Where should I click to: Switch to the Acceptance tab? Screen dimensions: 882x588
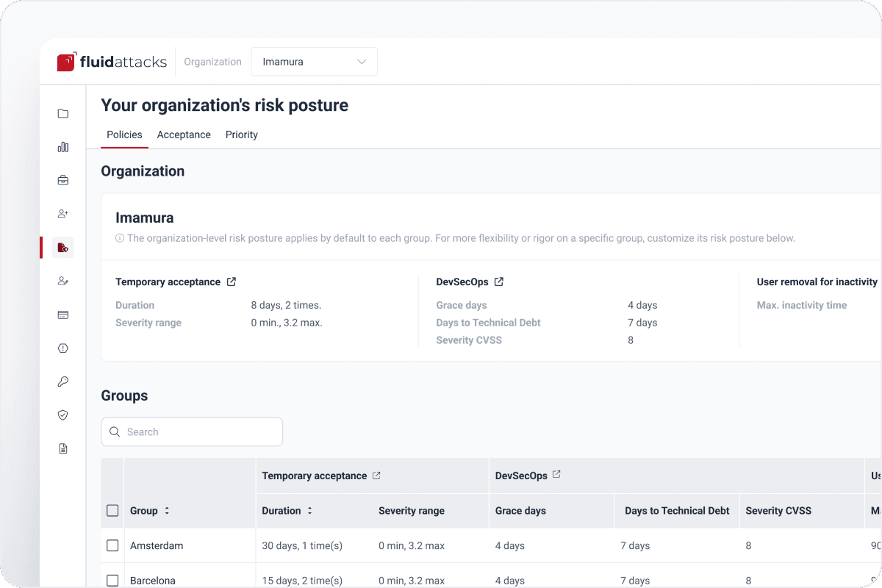pos(184,135)
